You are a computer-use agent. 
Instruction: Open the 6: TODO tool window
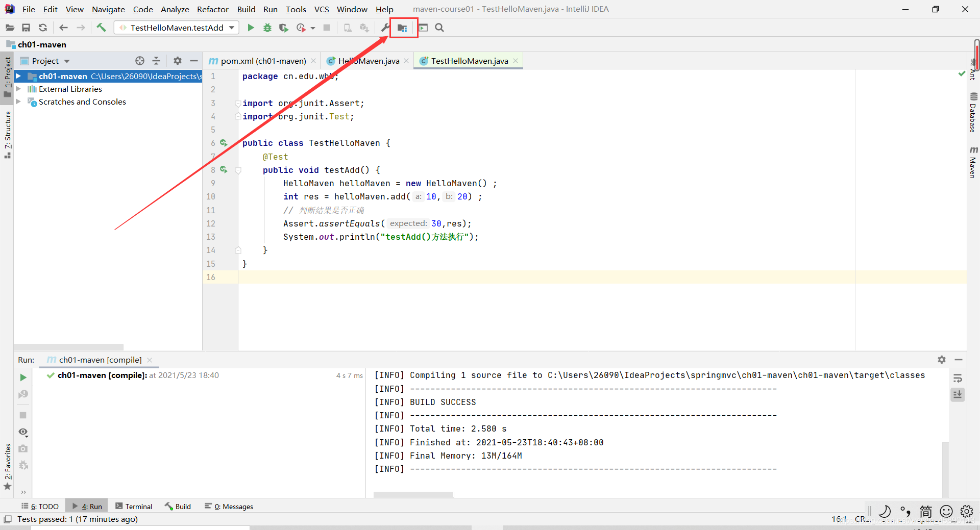[40, 507]
